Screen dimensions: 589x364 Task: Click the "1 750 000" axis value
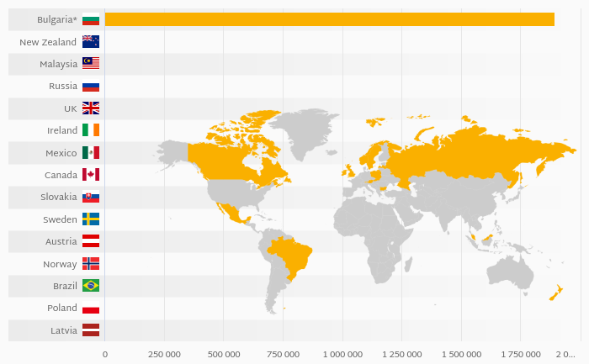click(x=521, y=354)
